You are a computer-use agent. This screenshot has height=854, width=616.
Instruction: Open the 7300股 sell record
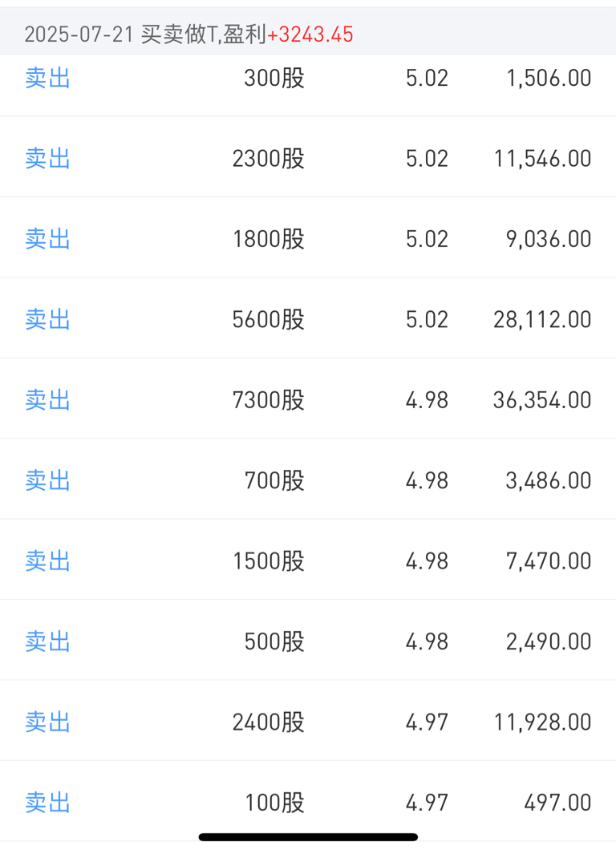[x=308, y=400]
